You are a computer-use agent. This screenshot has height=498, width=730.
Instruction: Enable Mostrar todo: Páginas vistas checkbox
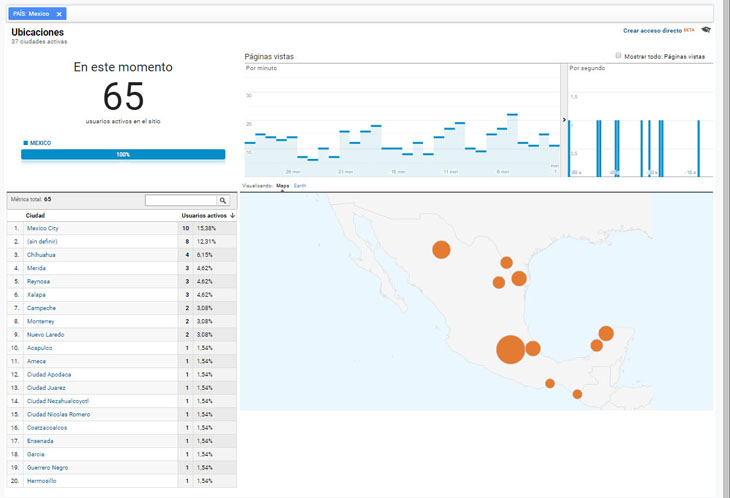618,55
